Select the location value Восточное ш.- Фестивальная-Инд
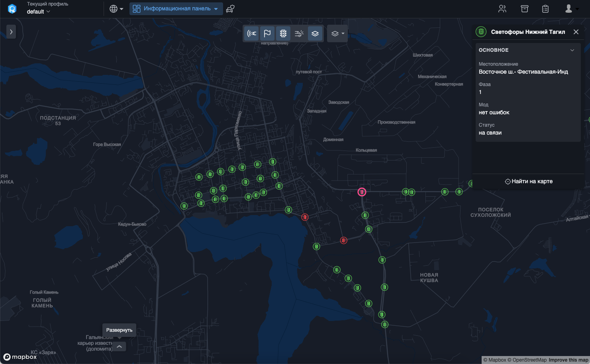The width and height of the screenshot is (590, 364). point(523,72)
